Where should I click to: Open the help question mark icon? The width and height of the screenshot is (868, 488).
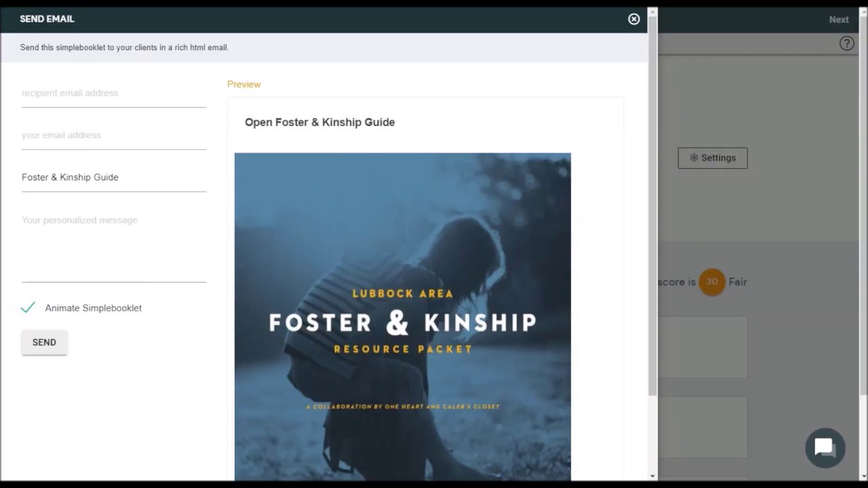847,44
